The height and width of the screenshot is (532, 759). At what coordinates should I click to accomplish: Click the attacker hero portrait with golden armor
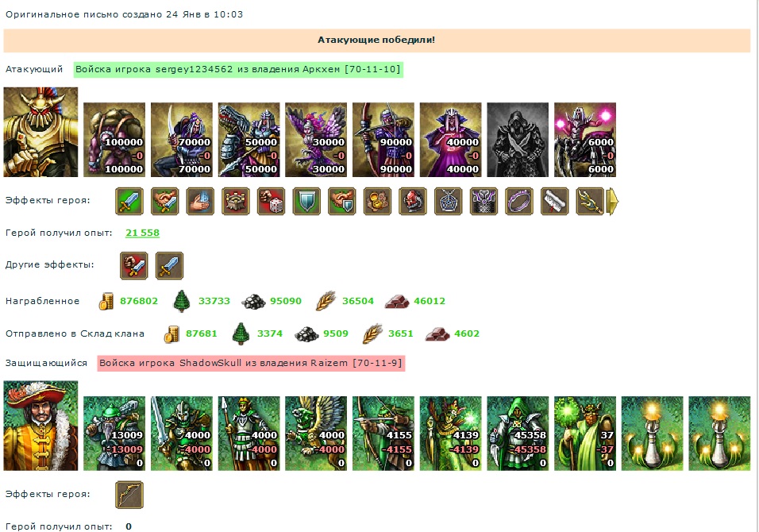point(40,132)
